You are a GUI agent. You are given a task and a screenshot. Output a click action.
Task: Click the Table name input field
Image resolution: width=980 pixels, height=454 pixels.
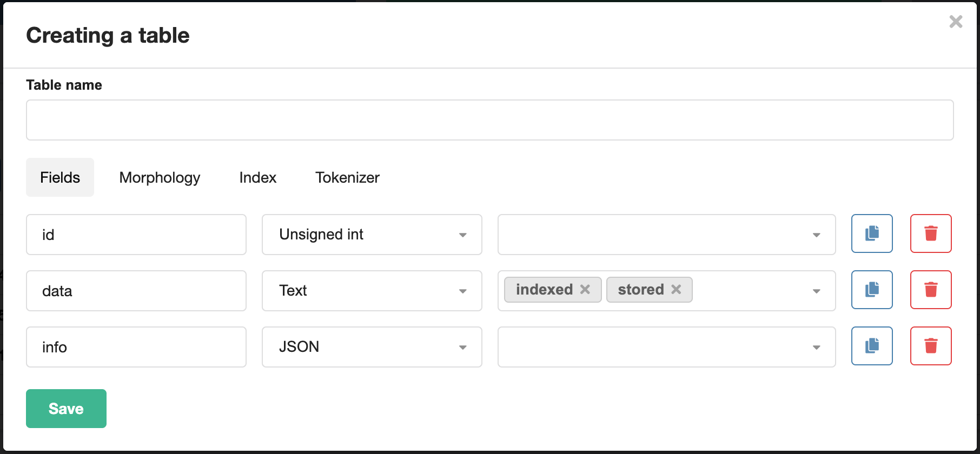(489, 119)
